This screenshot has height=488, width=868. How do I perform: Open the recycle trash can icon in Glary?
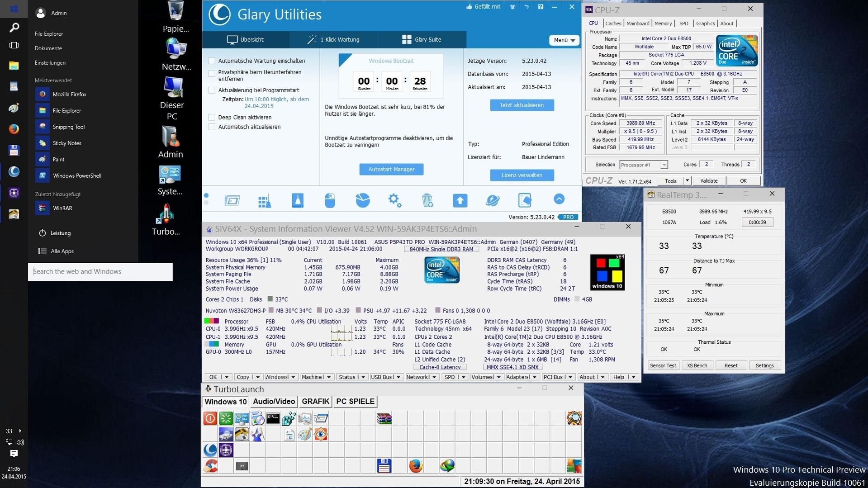point(427,200)
